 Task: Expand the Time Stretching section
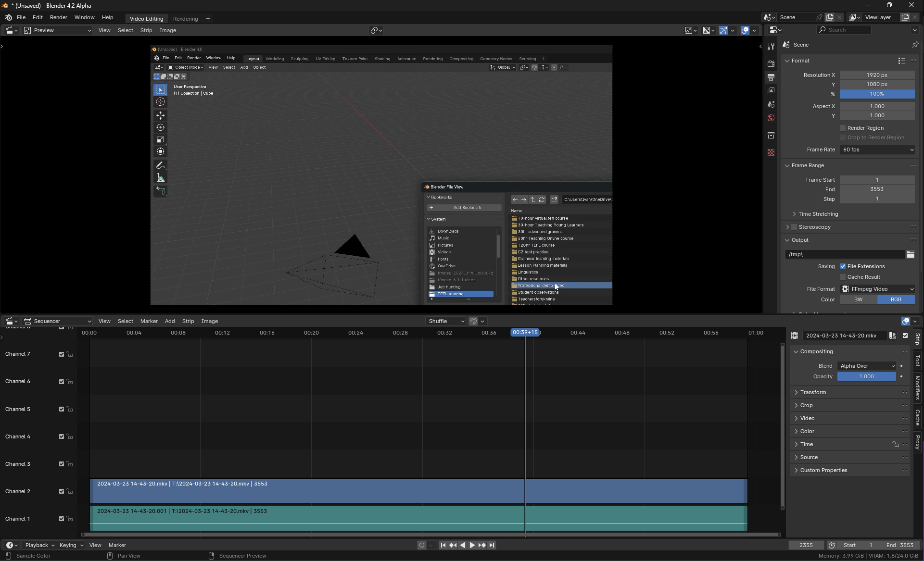tap(818, 214)
